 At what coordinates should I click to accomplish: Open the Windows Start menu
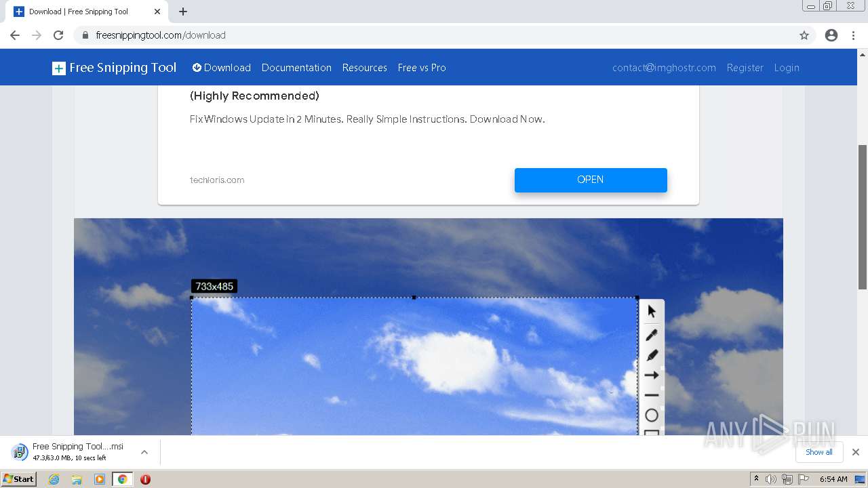click(18, 479)
